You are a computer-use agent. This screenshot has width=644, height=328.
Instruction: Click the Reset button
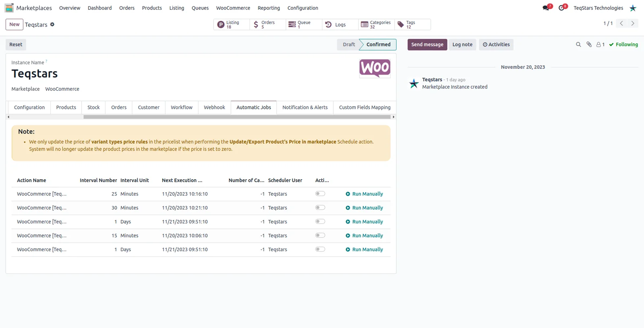pos(16,45)
